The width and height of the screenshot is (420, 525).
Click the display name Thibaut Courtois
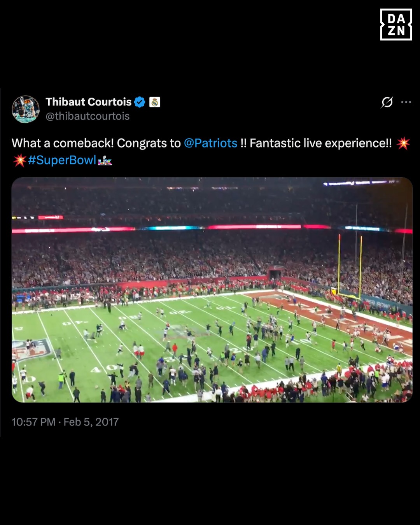89,102
